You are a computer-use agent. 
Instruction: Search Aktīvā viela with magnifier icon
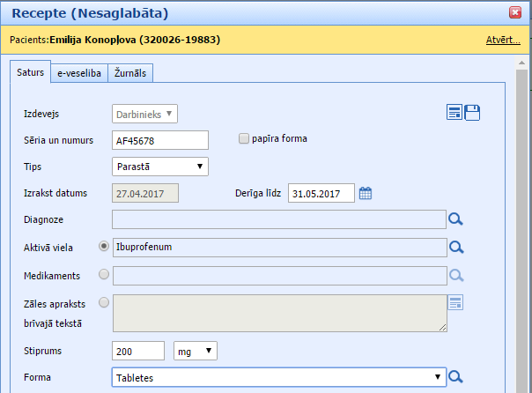coord(455,248)
